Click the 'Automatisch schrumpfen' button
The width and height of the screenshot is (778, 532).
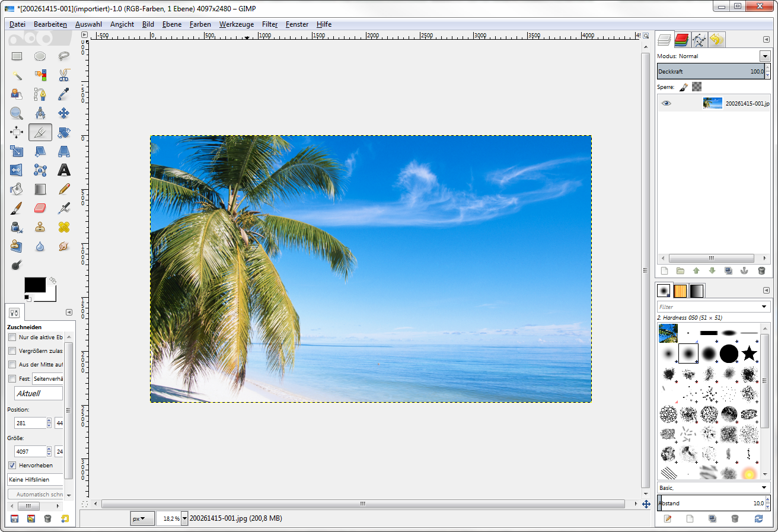tap(37, 494)
